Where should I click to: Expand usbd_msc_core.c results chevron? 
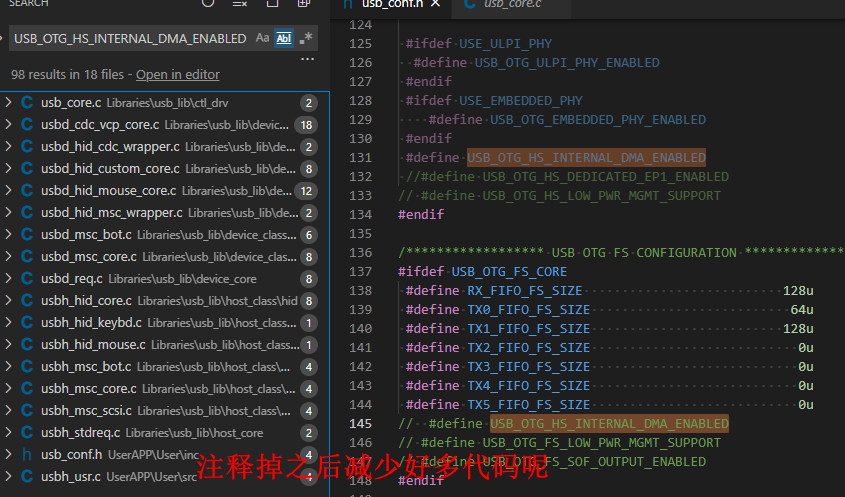point(9,257)
